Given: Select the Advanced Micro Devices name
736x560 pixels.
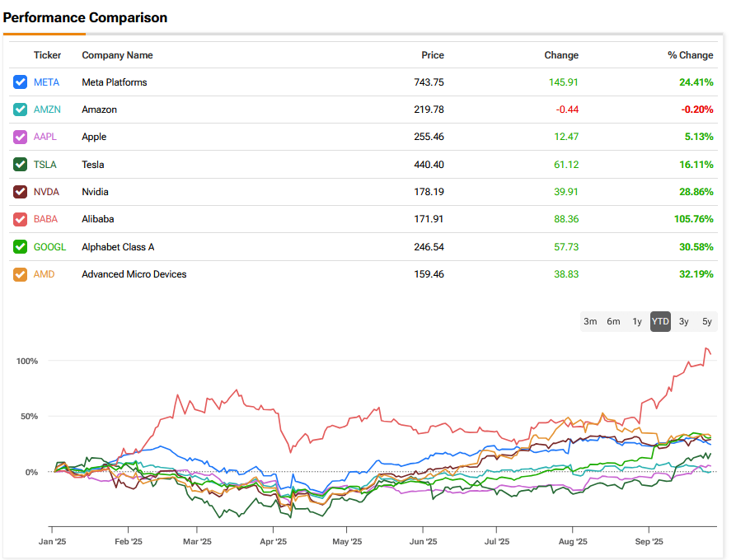Looking at the screenshot, I should tap(134, 274).
